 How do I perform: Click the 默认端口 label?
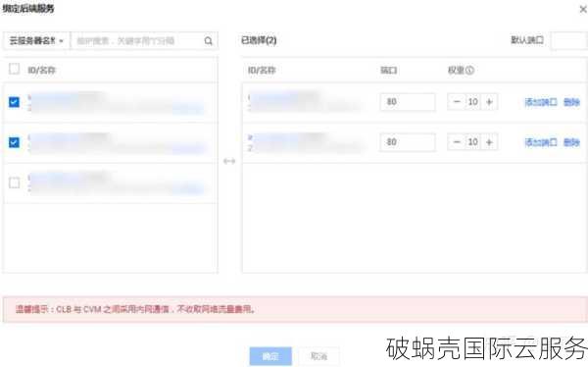point(527,40)
